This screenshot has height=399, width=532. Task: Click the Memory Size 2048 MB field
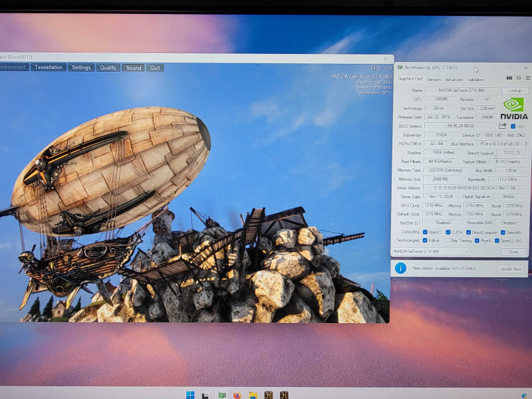tap(440, 179)
